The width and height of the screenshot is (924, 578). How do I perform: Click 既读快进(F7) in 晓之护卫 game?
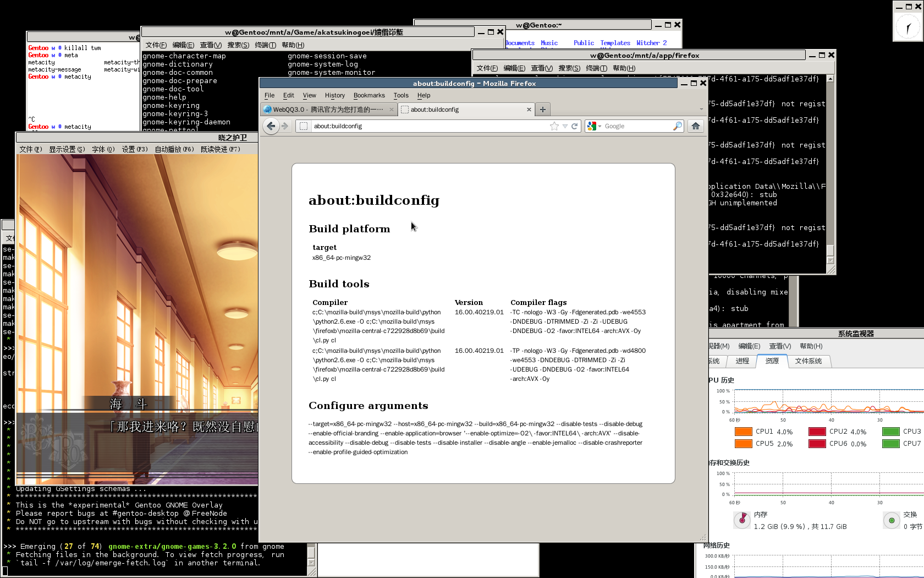coord(221,149)
